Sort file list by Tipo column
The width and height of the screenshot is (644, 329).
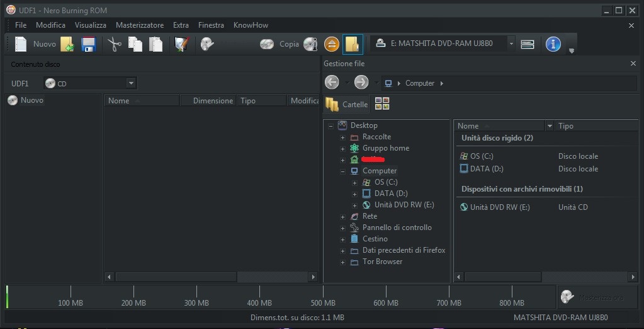[x=597, y=126]
